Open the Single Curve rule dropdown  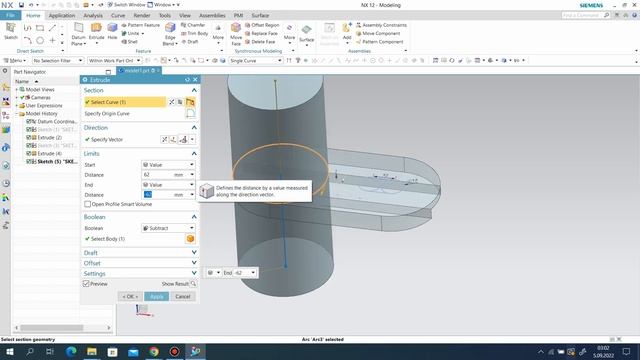coord(256,60)
